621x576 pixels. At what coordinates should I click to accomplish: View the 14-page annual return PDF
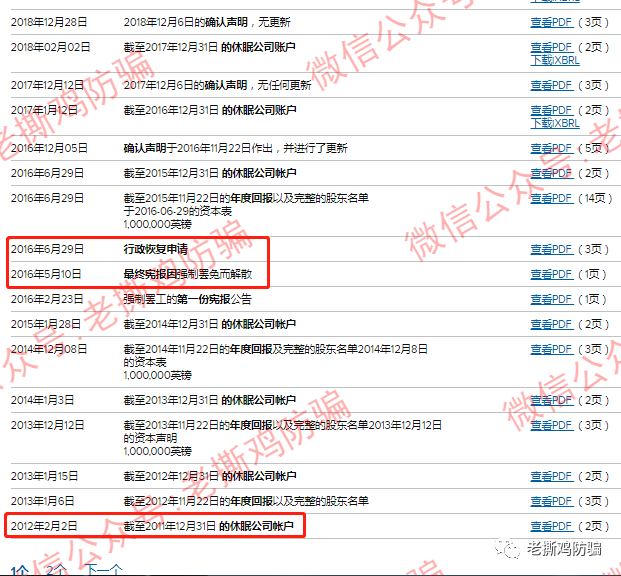click(552, 198)
